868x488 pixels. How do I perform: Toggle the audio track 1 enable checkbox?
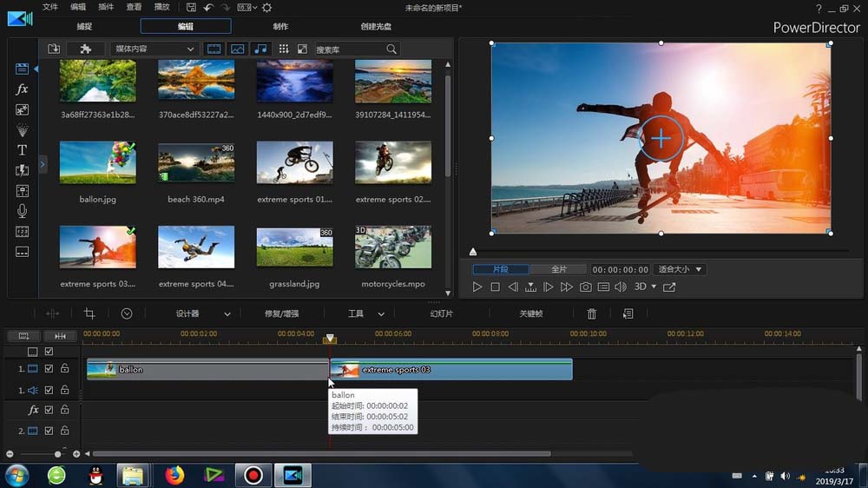(x=49, y=391)
